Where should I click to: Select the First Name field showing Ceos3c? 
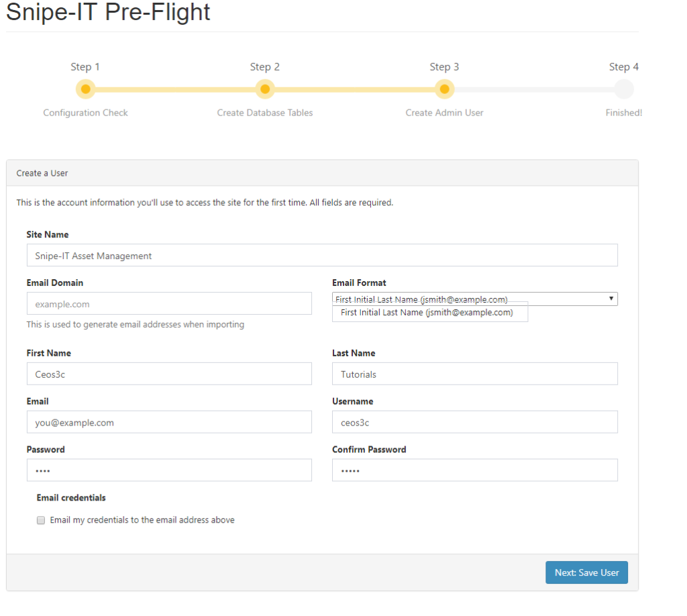169,373
